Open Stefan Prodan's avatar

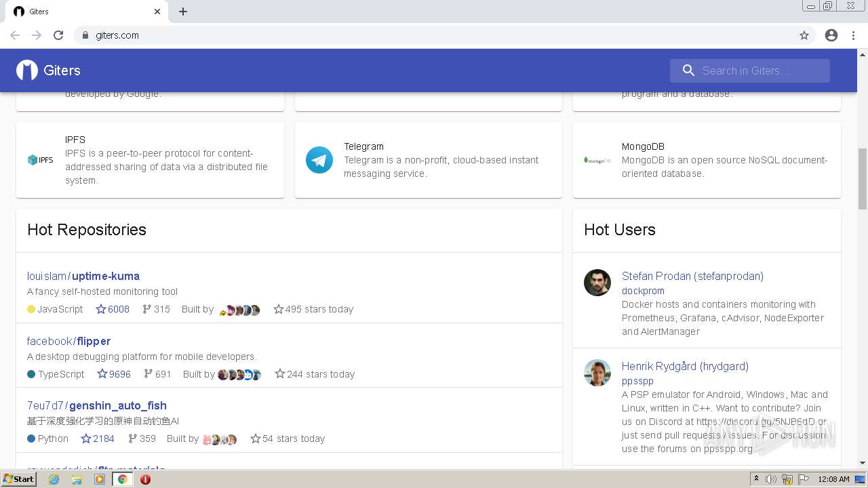597,283
